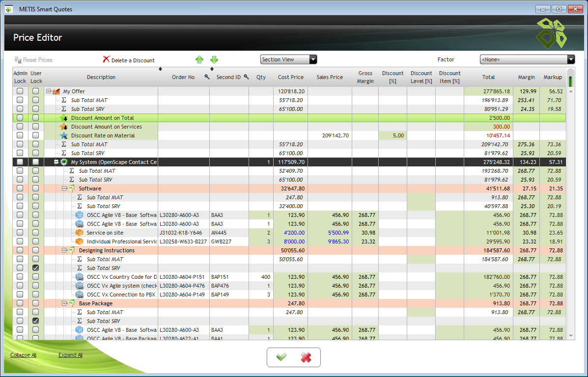588x377 pixels.
Task: Select cost price 4'200.00
Action: 291,233
